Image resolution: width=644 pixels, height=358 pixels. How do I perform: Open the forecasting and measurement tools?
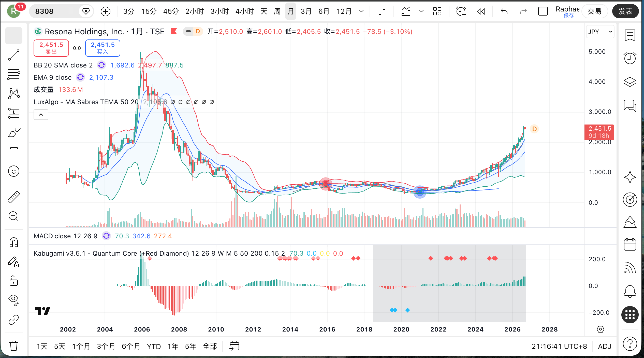[14, 113]
